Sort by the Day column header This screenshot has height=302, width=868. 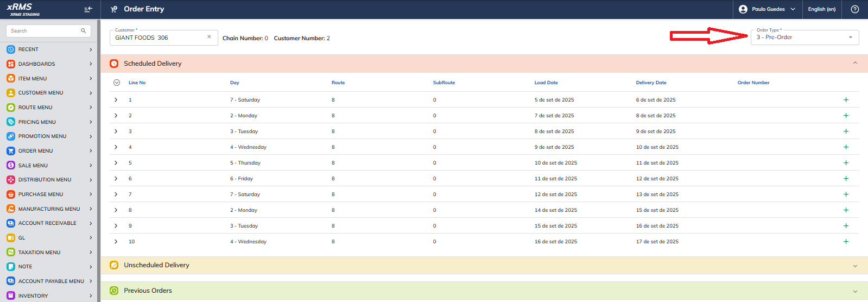click(x=235, y=83)
